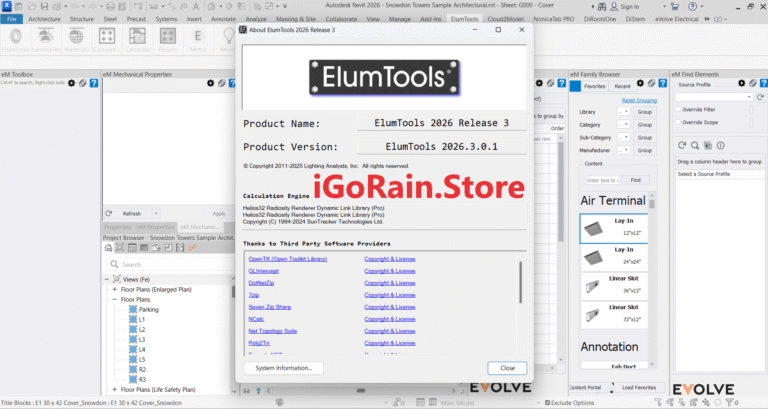This screenshot has height=409, width=768.
Task: Open the Refresh button dropdown arrow
Action: pyautogui.click(x=156, y=214)
